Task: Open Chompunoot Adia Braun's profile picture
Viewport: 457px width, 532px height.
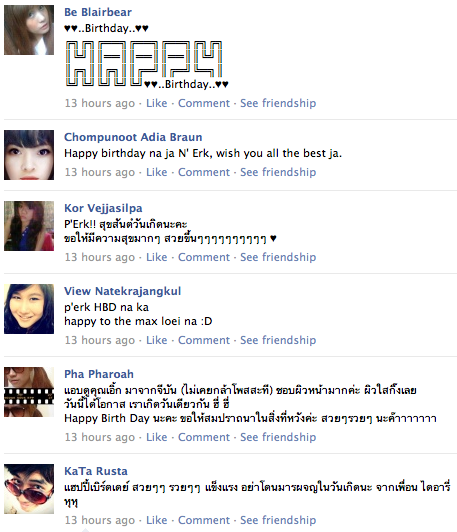Action: pyautogui.click(x=29, y=155)
